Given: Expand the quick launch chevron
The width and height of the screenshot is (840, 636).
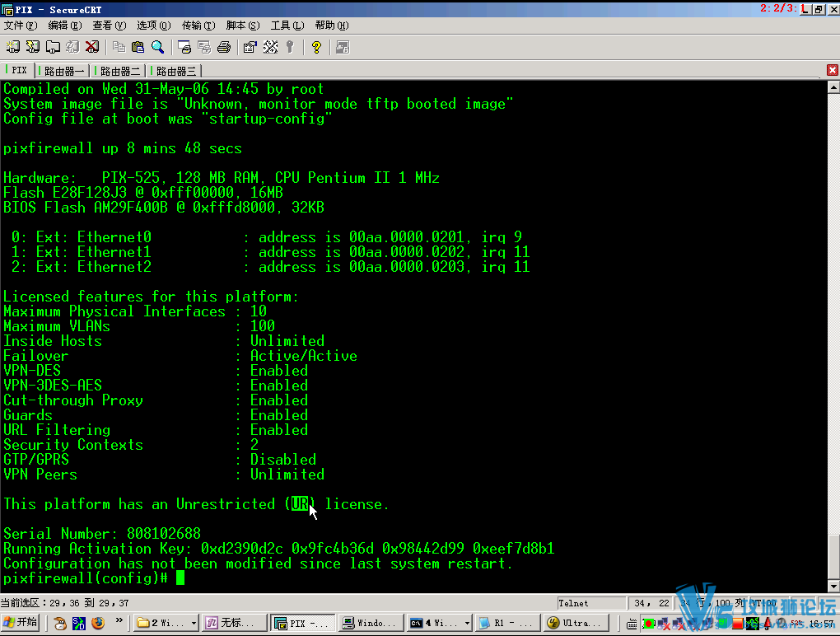Looking at the screenshot, I should 119,621.
